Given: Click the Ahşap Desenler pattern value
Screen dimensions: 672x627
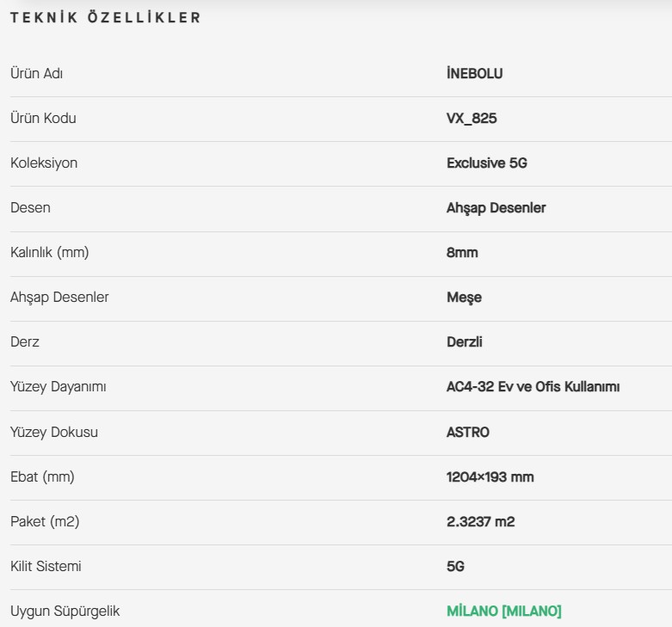Looking at the screenshot, I should [496, 208].
